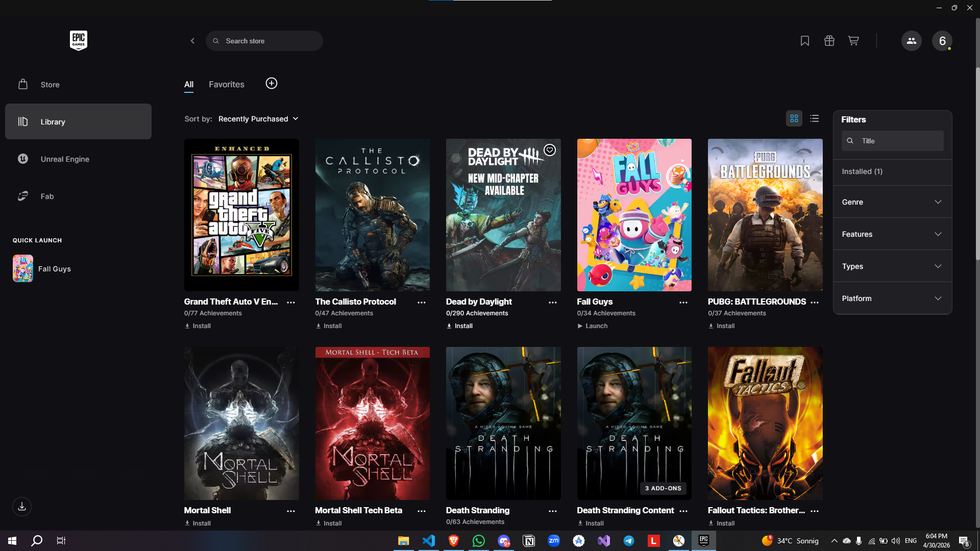Open options for Mortal Shell Tech Beta
The width and height of the screenshot is (980, 551).
[422, 511]
